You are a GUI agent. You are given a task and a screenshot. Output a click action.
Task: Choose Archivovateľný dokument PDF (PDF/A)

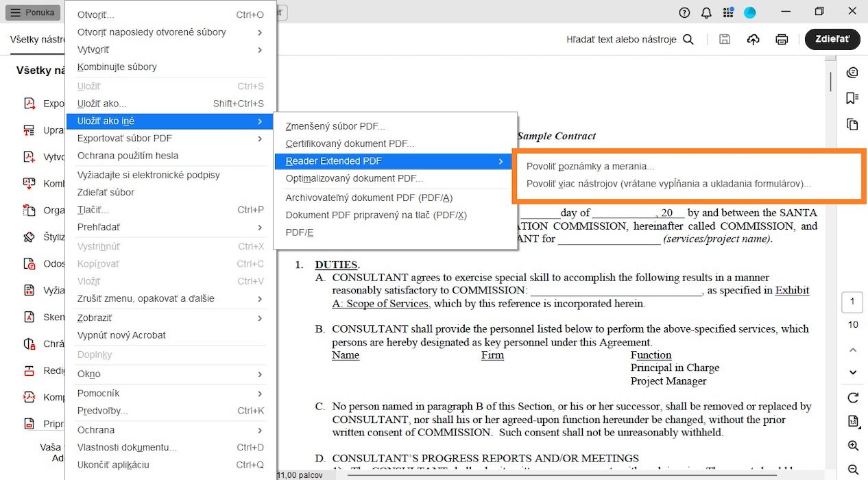coord(395,197)
